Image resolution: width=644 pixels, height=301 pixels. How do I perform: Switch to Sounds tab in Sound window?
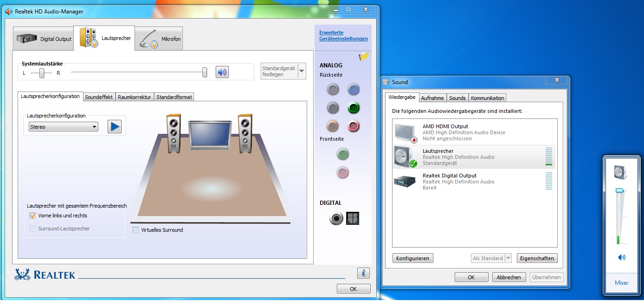click(457, 98)
